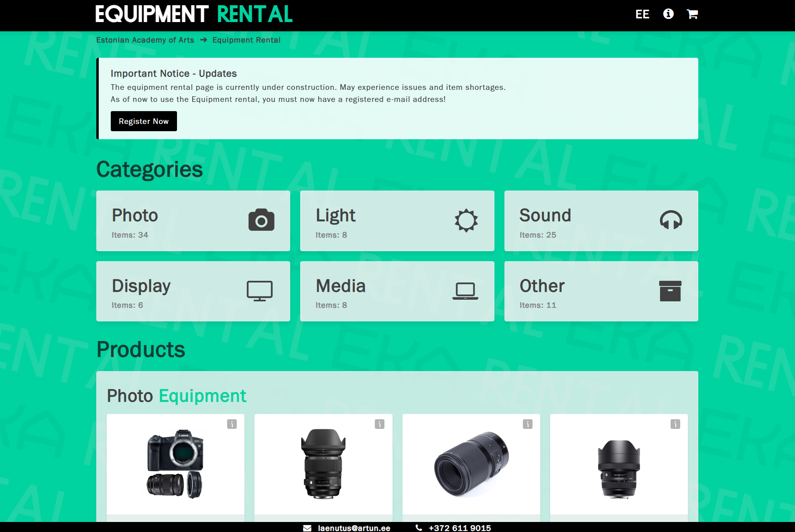Open the Photo category card
The width and height of the screenshot is (795, 532).
[193, 221]
